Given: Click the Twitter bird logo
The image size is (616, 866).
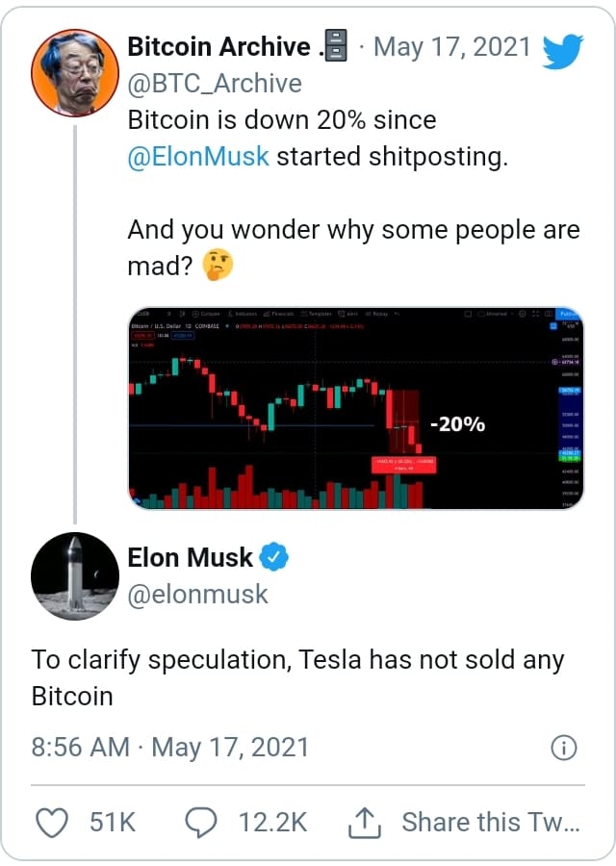Looking at the screenshot, I should coord(562,51).
